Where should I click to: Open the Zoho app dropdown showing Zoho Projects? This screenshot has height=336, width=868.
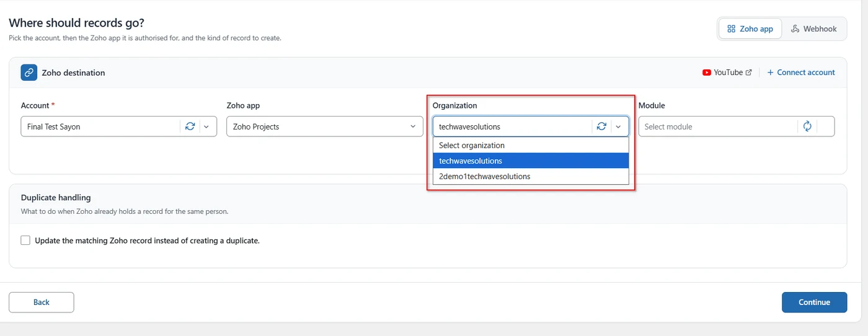click(325, 126)
